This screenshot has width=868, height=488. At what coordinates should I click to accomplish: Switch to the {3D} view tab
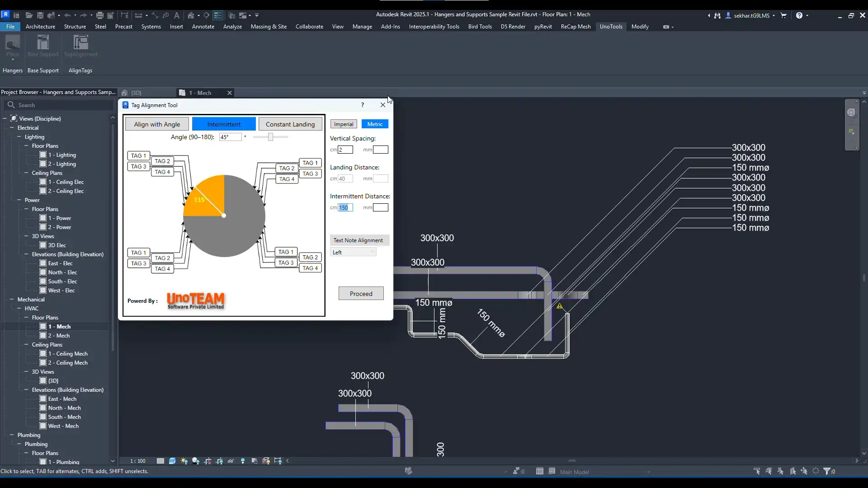136,93
